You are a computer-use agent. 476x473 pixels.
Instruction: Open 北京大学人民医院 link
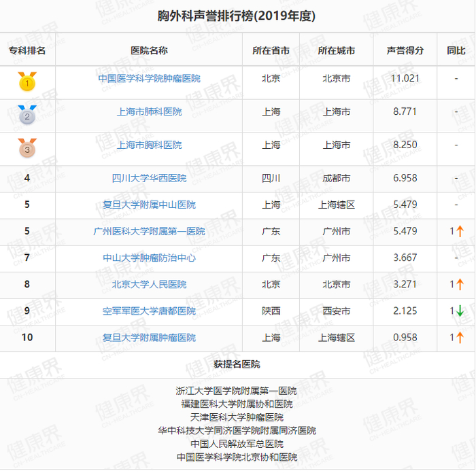point(149,285)
